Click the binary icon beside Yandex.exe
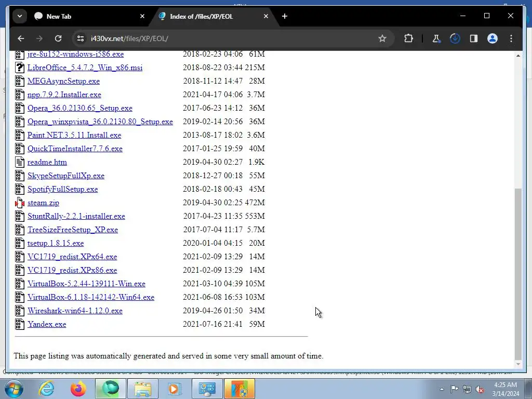 (x=20, y=324)
